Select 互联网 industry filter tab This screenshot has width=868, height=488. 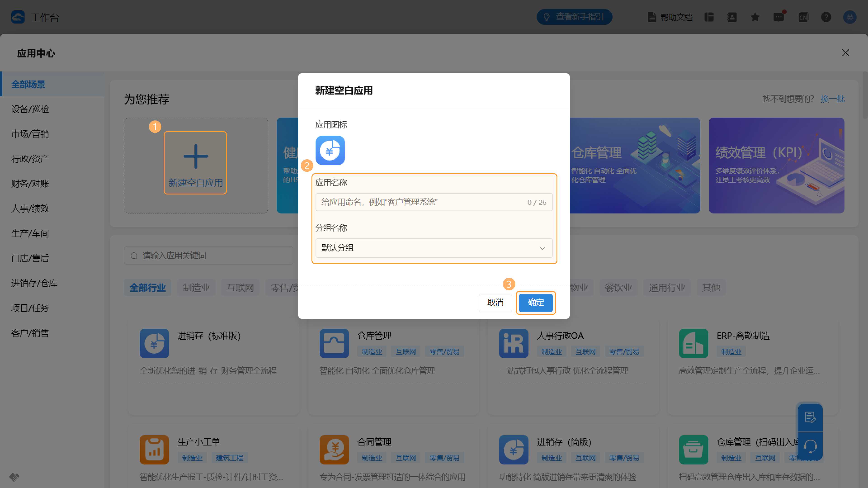tap(240, 287)
